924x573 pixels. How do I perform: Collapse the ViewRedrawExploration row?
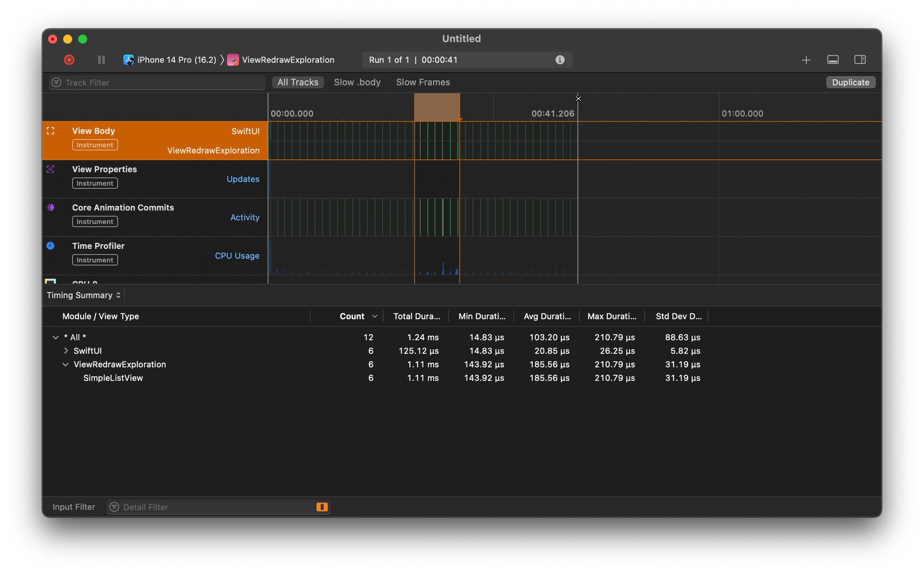pos(66,364)
